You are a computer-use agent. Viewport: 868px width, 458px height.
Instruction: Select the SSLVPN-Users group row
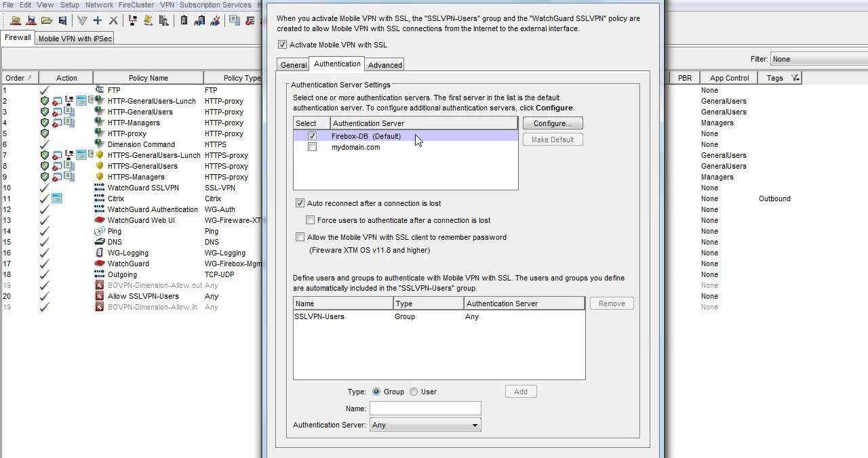439,316
